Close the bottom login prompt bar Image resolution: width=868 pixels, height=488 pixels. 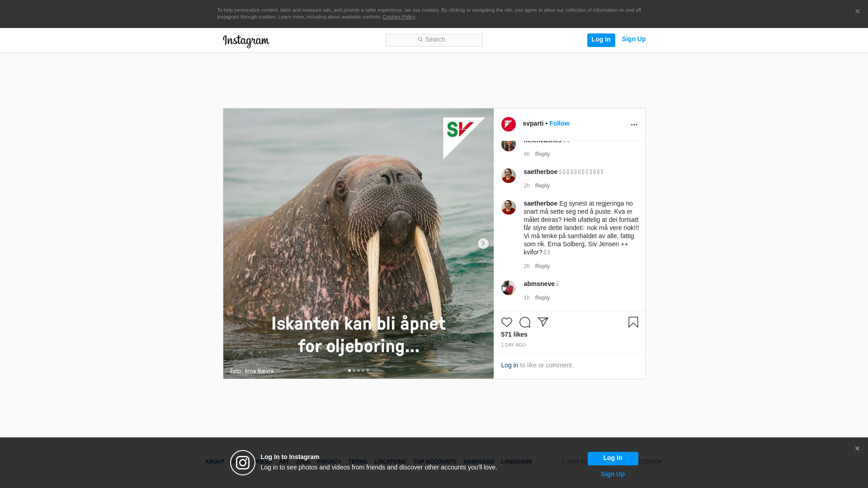point(857,449)
